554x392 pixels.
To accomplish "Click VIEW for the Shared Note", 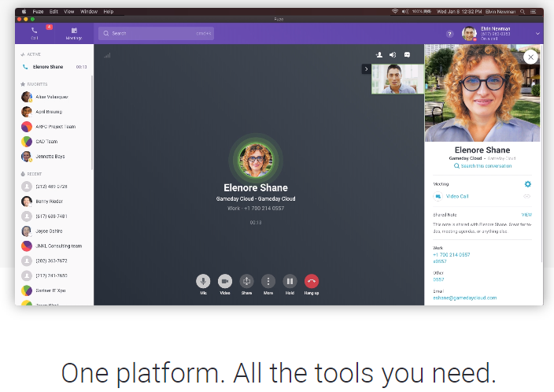I will 526,215.
